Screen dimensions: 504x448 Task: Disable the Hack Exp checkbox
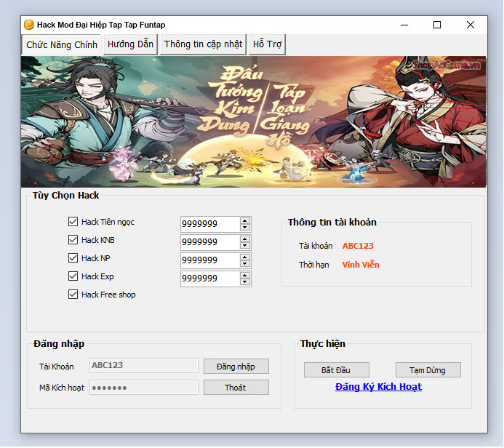click(x=73, y=276)
